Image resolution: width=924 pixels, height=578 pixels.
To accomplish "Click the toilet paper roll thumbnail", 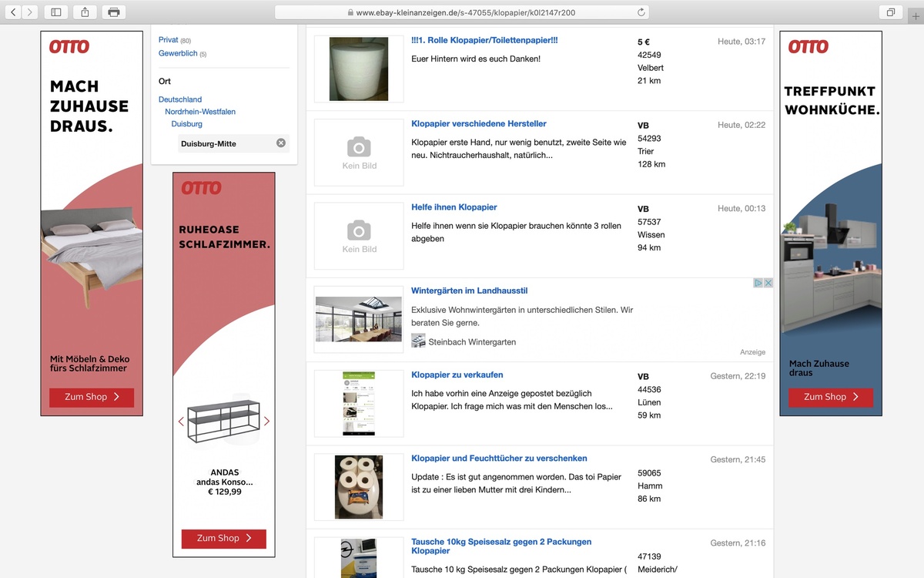I will coord(359,69).
